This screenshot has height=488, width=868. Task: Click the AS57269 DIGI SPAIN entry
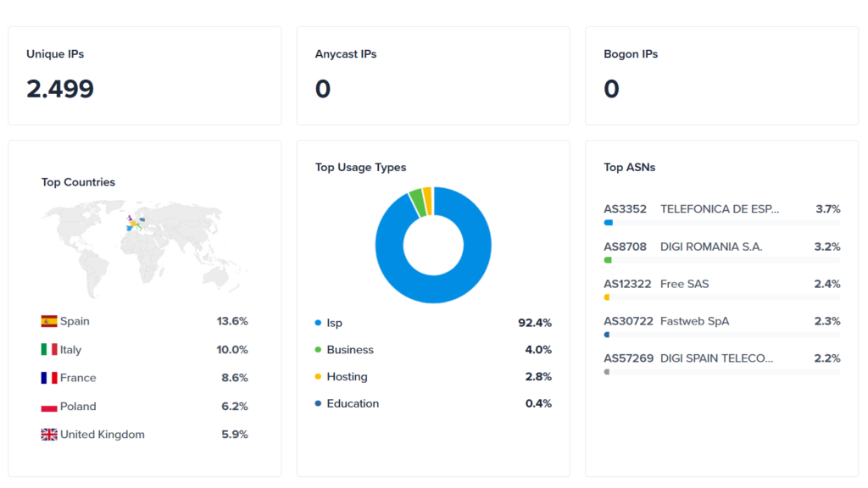(628, 358)
